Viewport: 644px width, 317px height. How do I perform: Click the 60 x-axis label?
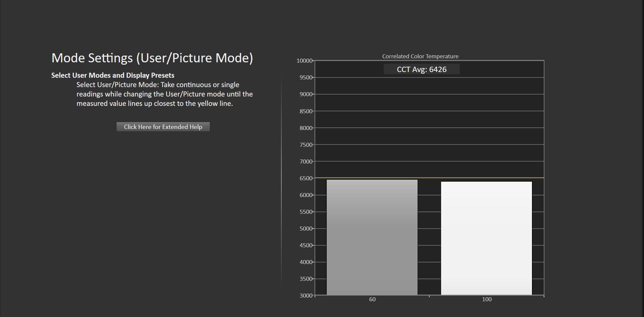click(372, 299)
